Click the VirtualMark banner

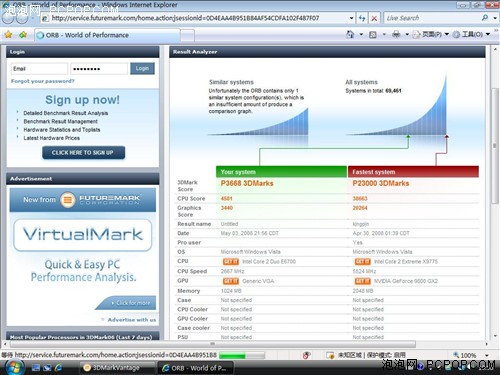(83, 235)
